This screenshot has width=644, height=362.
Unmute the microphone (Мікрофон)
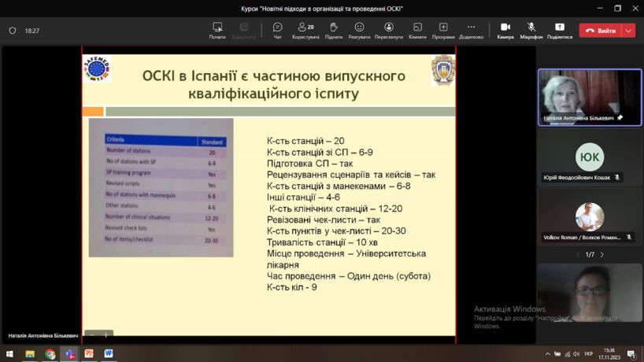coord(531,30)
